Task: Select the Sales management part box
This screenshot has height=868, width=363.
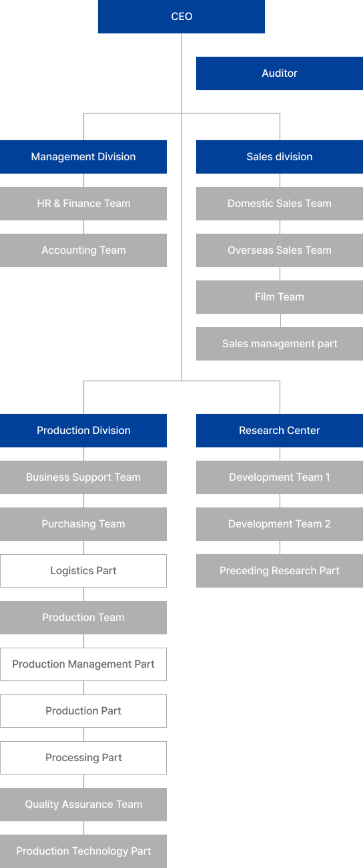Action: 280,344
